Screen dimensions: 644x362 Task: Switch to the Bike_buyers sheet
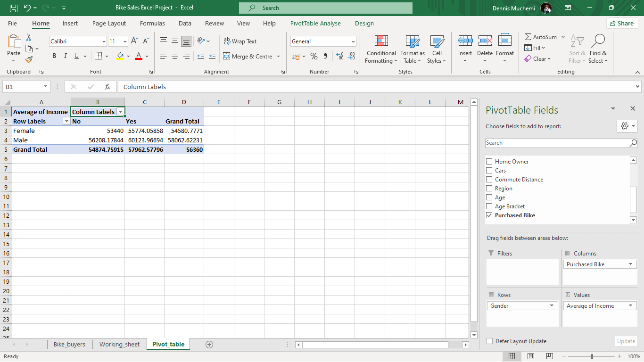click(x=69, y=345)
